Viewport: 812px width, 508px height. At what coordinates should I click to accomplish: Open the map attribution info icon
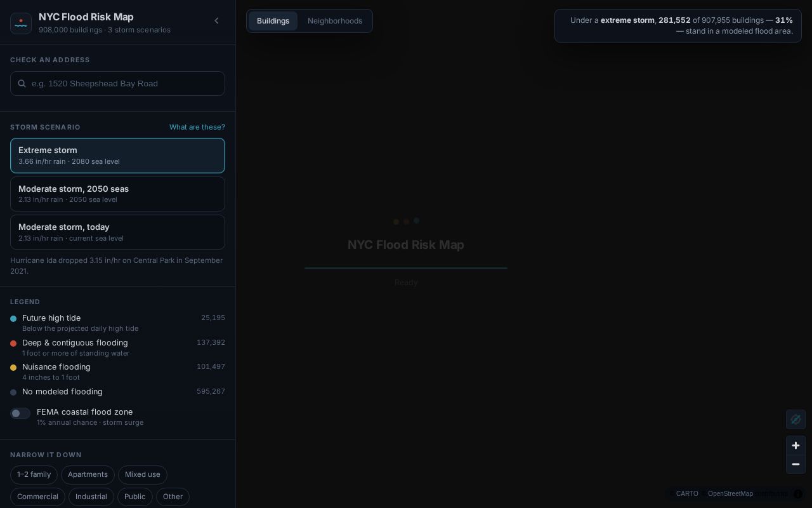(798, 493)
